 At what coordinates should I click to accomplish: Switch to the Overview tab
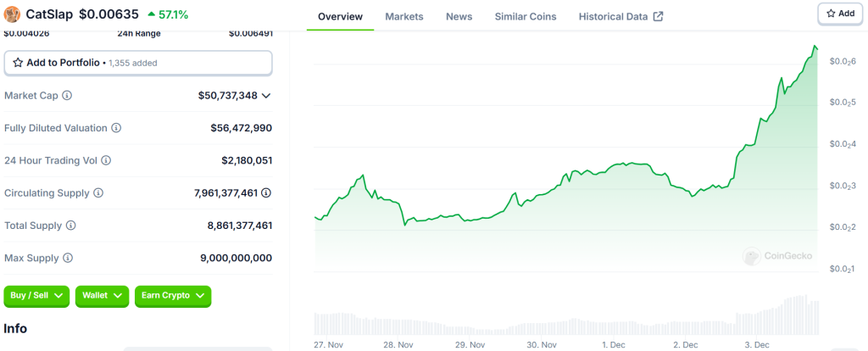coord(341,16)
